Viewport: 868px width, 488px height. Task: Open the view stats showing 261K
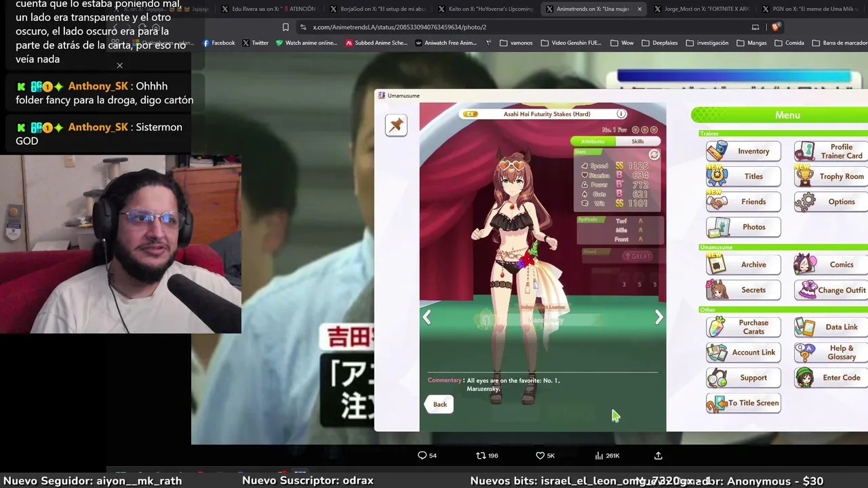[599, 455]
